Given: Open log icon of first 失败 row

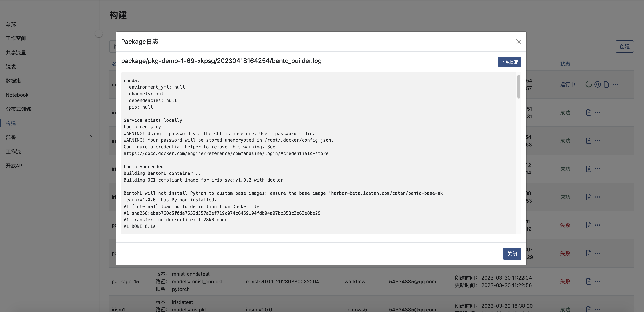Looking at the screenshot, I should 588,225.
